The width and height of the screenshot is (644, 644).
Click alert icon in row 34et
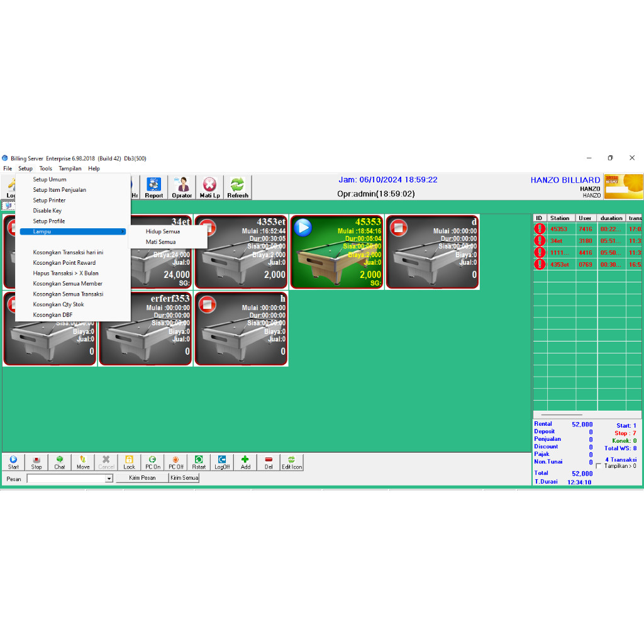540,241
